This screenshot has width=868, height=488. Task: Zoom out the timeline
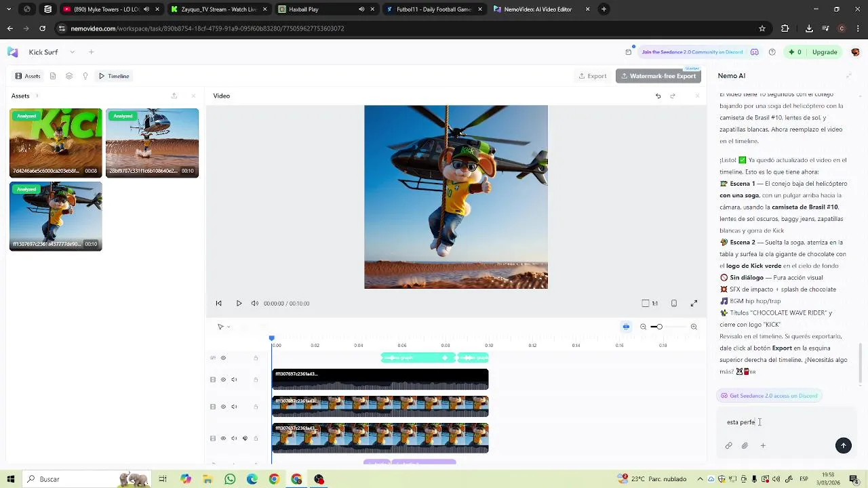pyautogui.click(x=644, y=327)
